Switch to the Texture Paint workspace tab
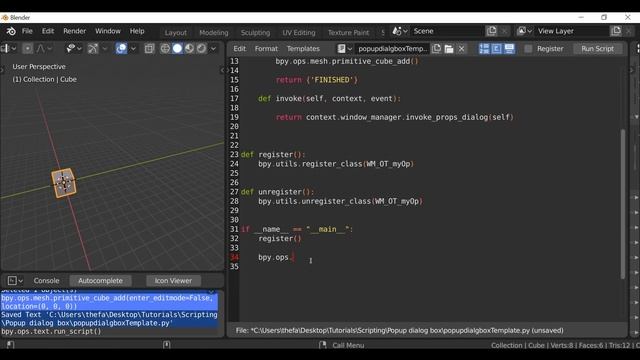Screen dimensions: 640x360 [348, 32]
